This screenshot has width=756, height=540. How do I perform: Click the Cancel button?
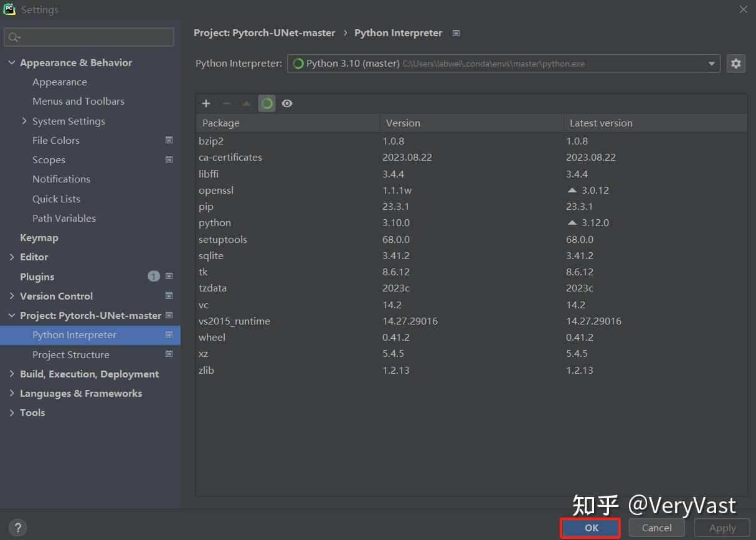coord(656,528)
